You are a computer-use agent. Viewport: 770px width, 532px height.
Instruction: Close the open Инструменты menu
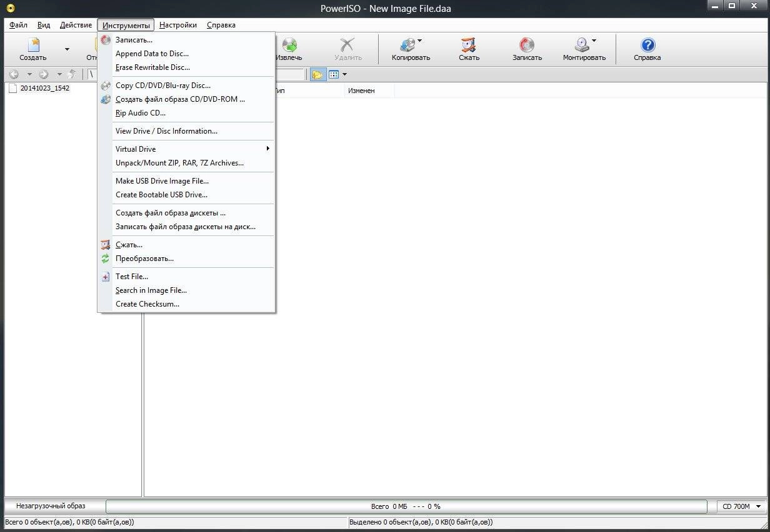point(126,25)
